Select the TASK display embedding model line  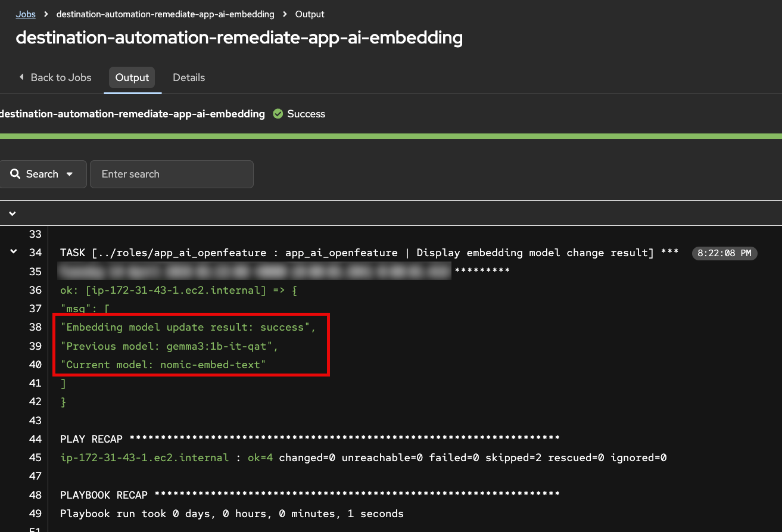pyautogui.click(x=369, y=253)
